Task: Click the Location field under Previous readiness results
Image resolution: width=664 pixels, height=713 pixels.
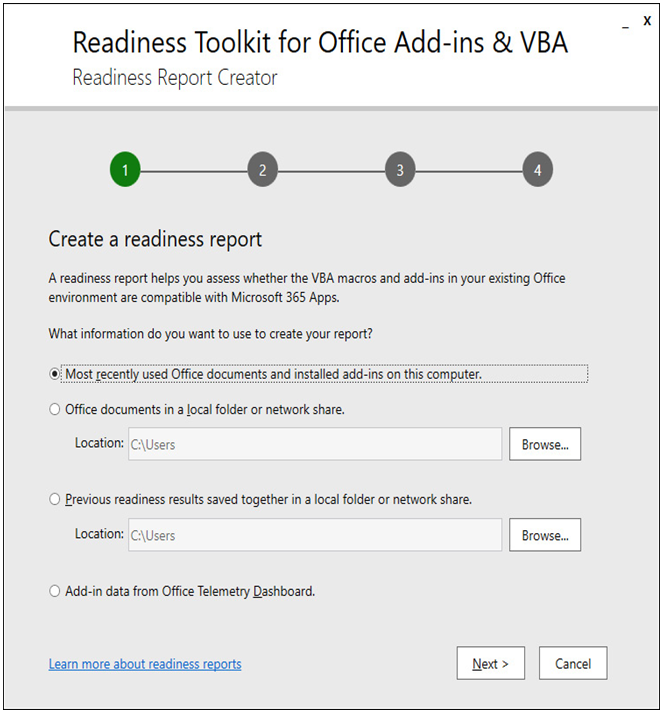Action: (315, 535)
